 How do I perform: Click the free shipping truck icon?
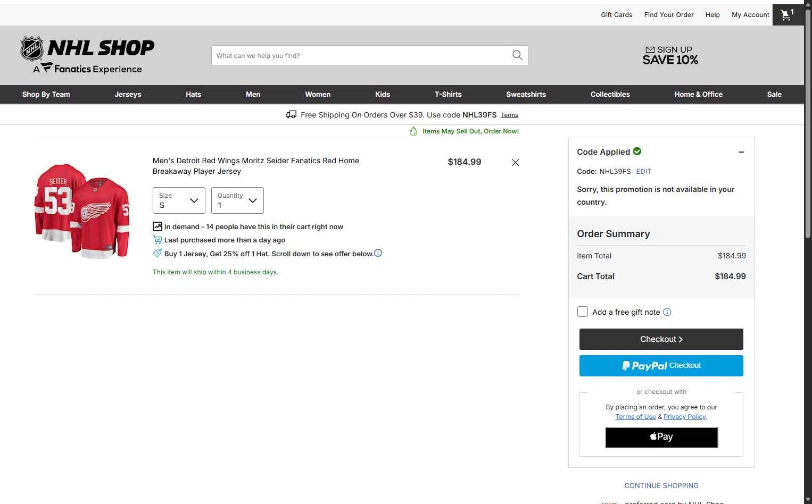pos(291,114)
